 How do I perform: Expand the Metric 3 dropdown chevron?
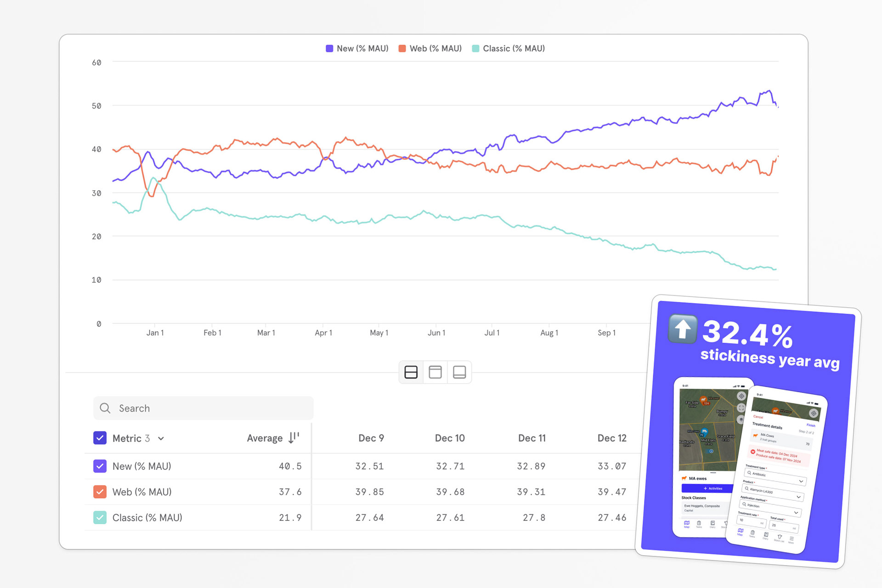tap(161, 439)
